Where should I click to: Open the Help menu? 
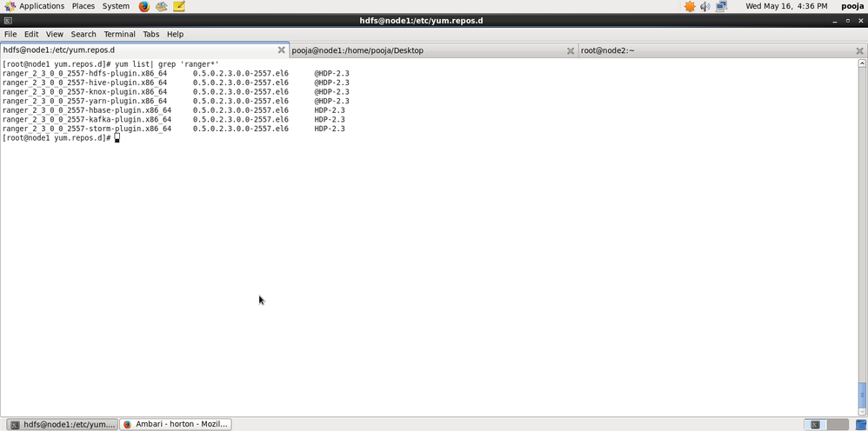175,34
